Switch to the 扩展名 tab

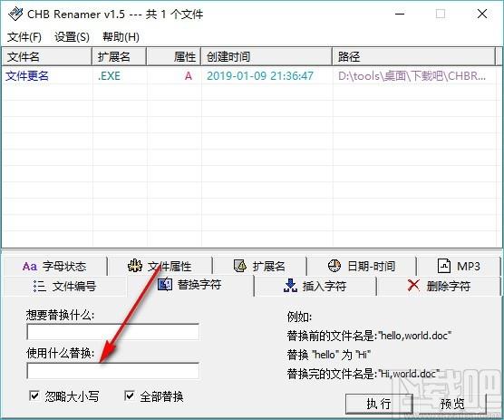pos(259,267)
